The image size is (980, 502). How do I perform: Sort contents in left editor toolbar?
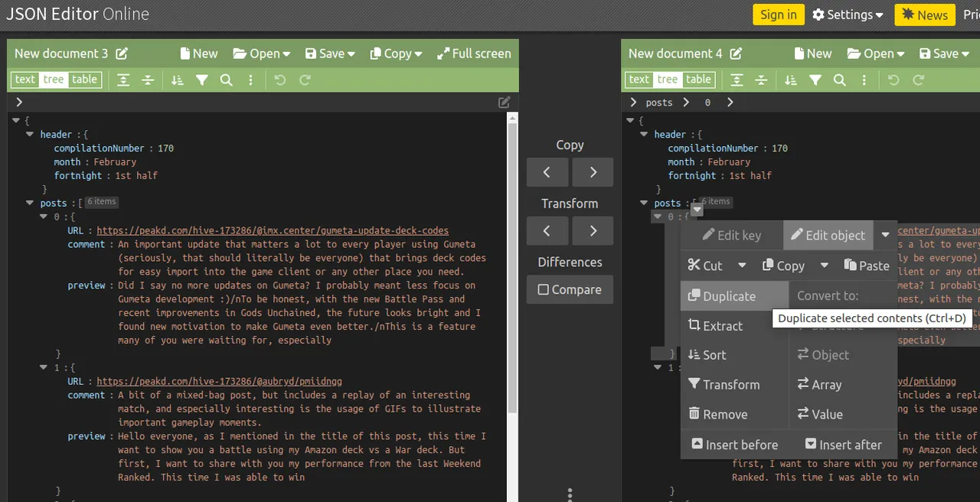tap(178, 80)
